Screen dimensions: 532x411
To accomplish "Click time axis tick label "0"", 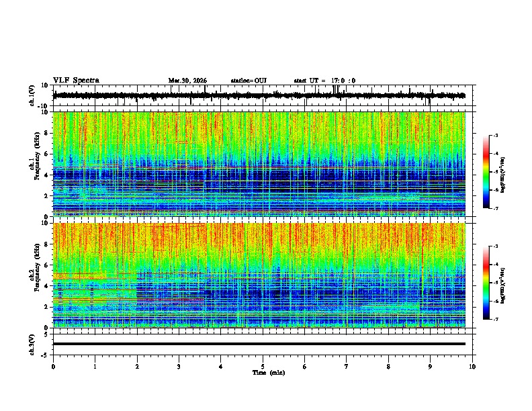I will (53, 367).
